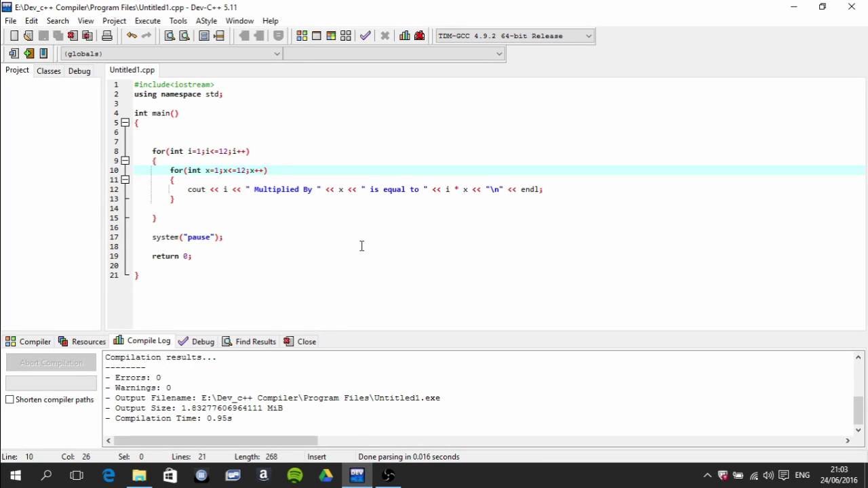
Task: Run the program with window icon
Action: click(x=317, y=36)
